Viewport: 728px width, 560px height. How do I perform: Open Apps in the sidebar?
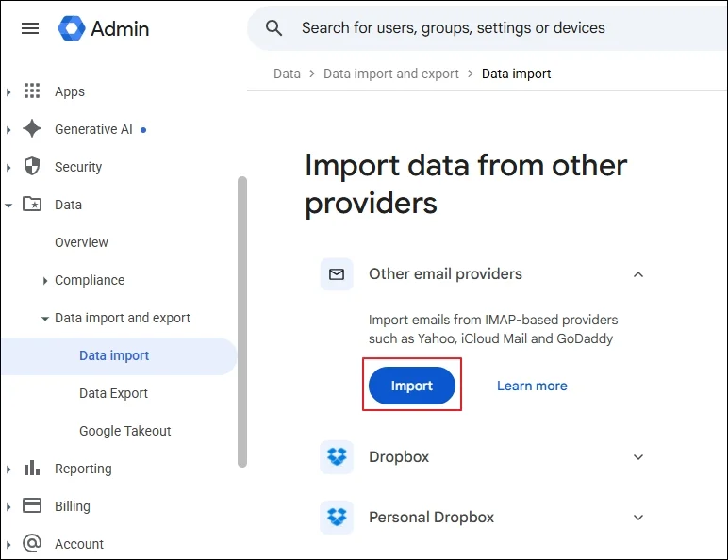coord(70,91)
